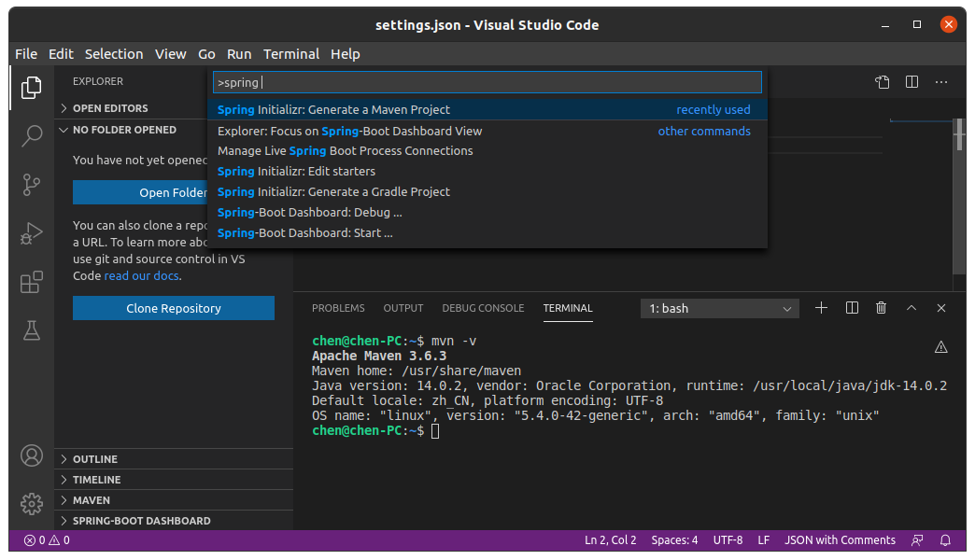
Task: Click 'Spaces: 4' indentation setting
Action: [x=674, y=540]
